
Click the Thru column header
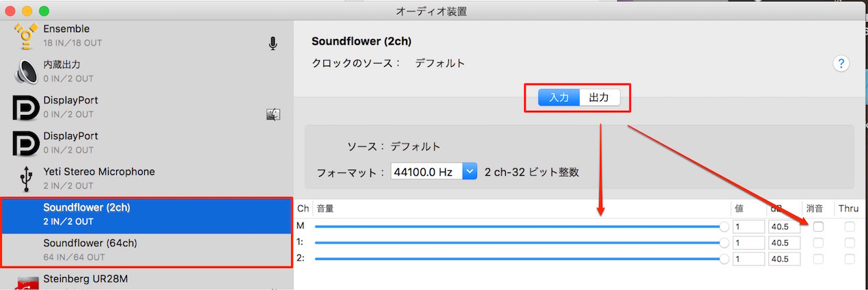(x=849, y=209)
